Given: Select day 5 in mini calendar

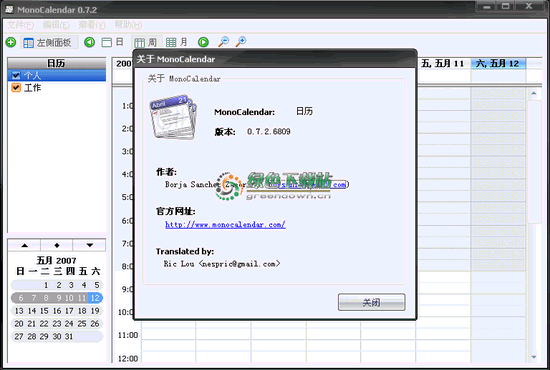Looking at the screenshot, I should click(97, 285).
